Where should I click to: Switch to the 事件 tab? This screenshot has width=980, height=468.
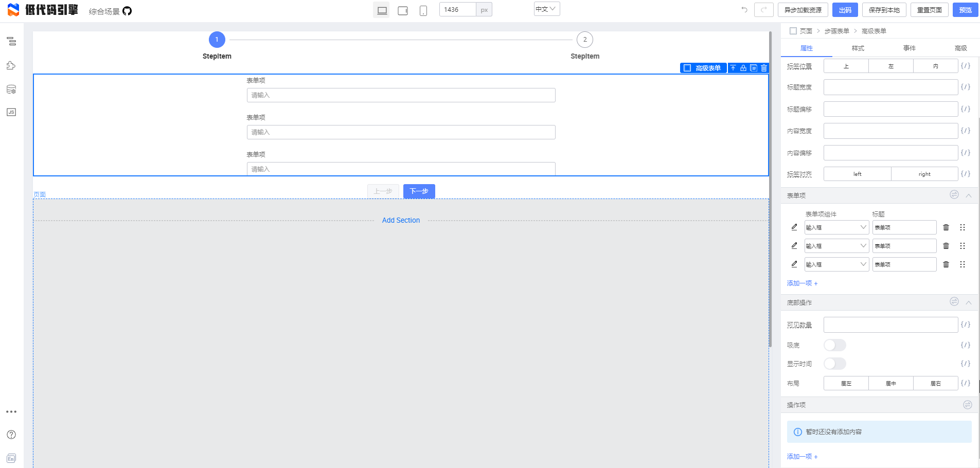908,48
